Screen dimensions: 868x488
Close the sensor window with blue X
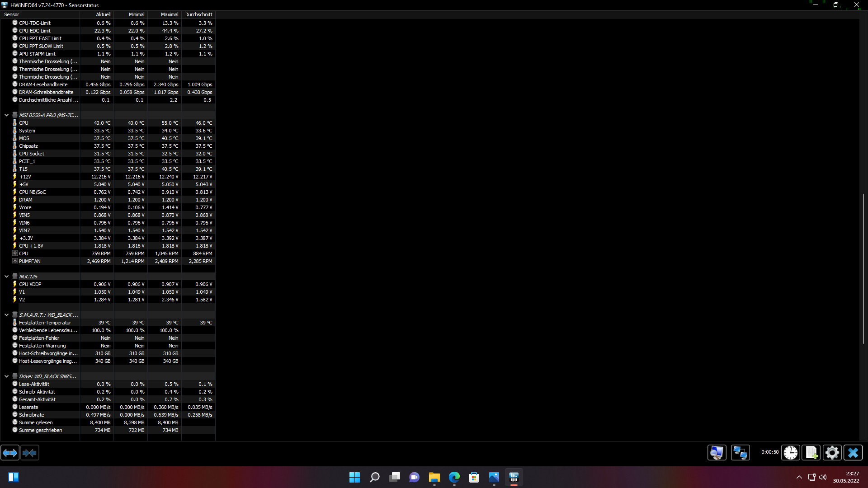point(853,453)
